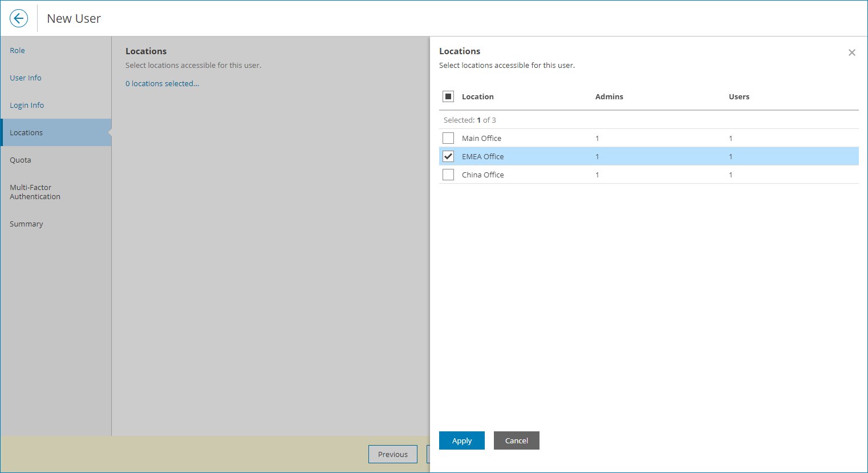868x473 pixels.
Task: Open the "0 locations selected..." link
Action: click(162, 83)
